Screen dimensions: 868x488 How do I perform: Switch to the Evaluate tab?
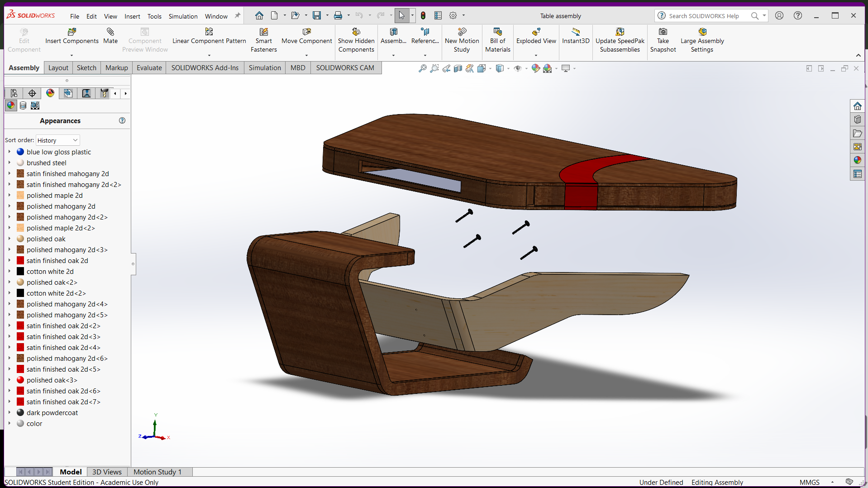[x=149, y=68]
